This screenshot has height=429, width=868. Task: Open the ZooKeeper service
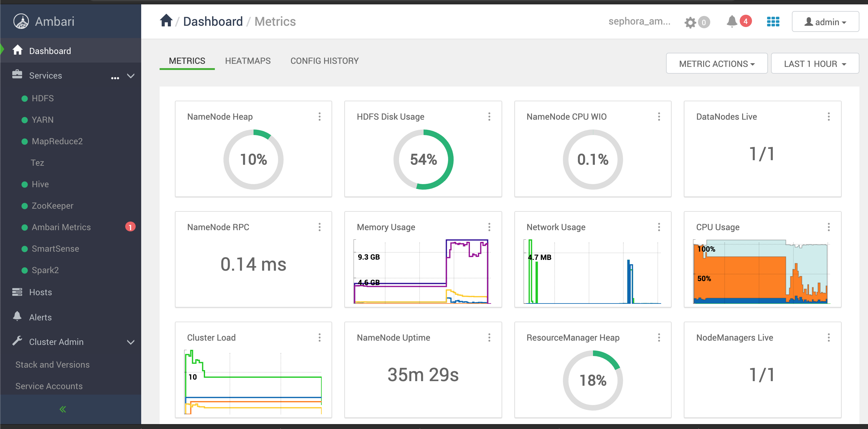tap(52, 206)
